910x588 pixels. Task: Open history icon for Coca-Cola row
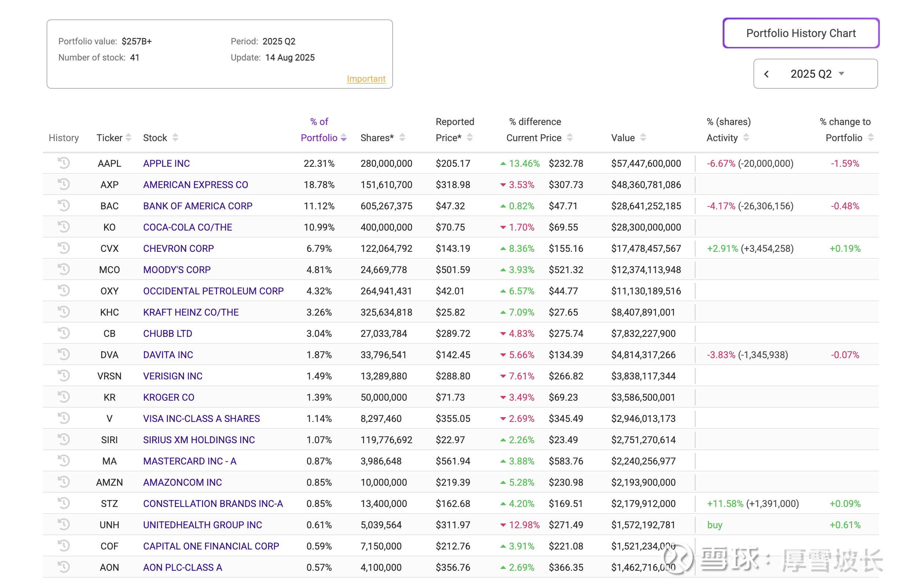(x=64, y=227)
